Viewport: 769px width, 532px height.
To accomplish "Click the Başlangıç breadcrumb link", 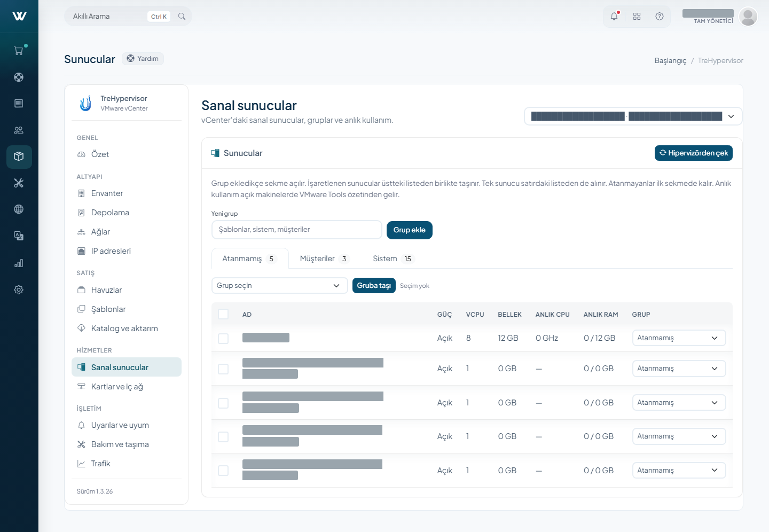I will click(671, 61).
